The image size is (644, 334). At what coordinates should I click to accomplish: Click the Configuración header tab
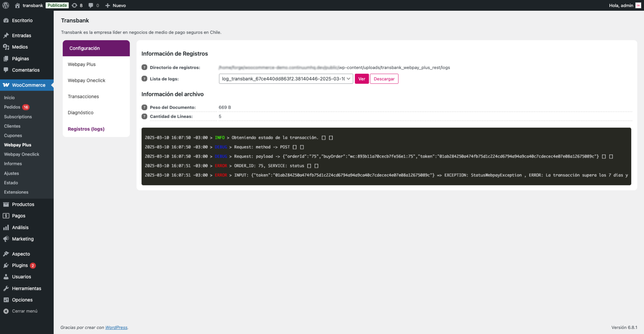[96, 48]
